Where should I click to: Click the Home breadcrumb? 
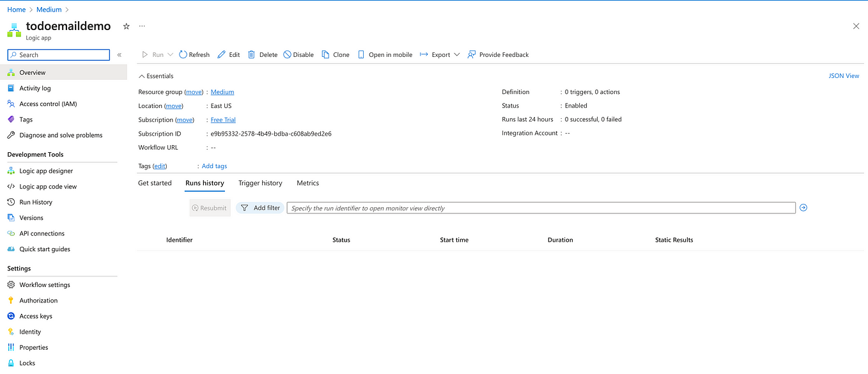coord(16,10)
